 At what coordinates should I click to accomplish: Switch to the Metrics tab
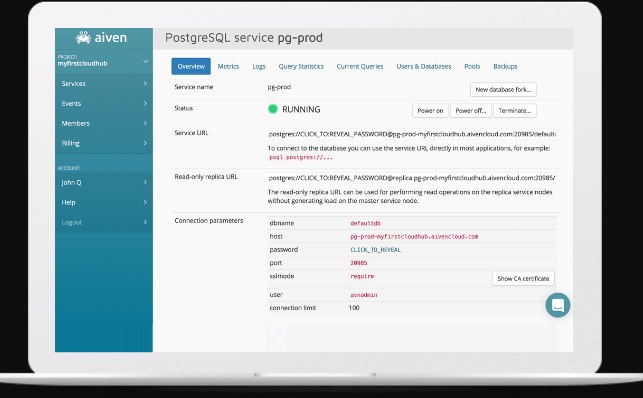pyautogui.click(x=228, y=66)
